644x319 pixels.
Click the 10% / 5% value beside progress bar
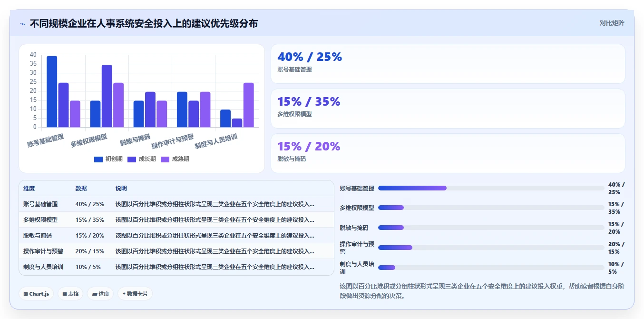pyautogui.click(x=616, y=268)
